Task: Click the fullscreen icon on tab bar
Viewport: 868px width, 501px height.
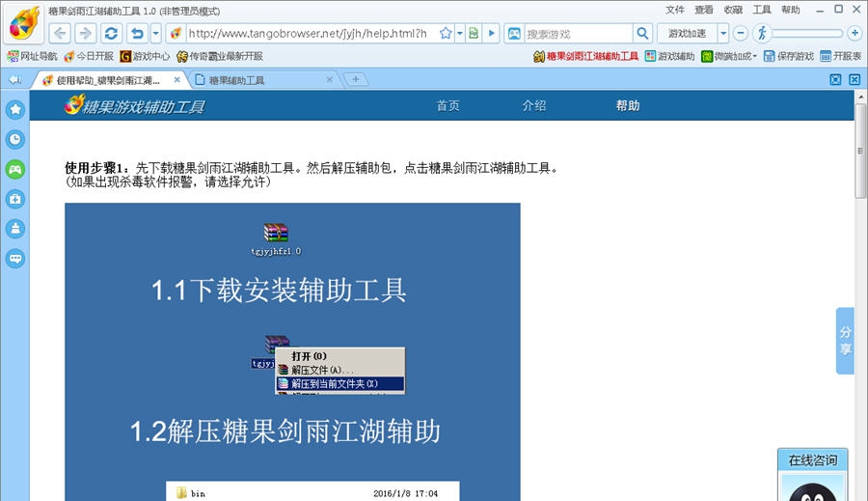Action: 835,80
